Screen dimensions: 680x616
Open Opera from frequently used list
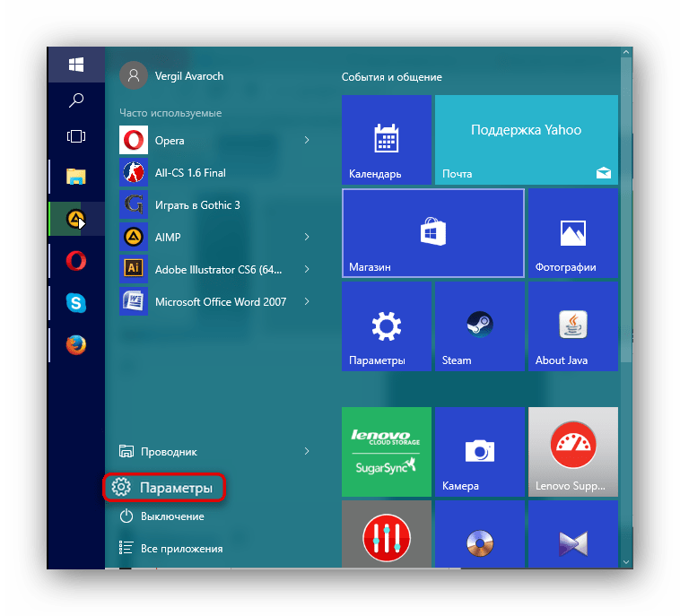point(215,140)
